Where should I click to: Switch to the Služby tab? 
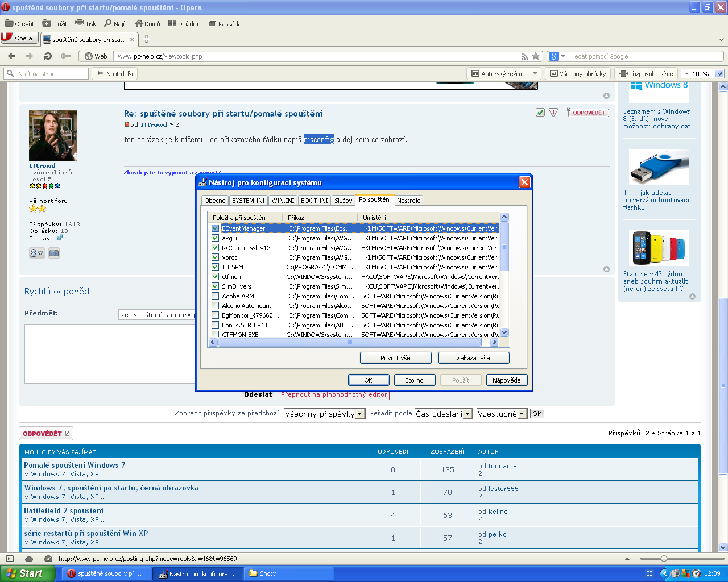point(343,201)
